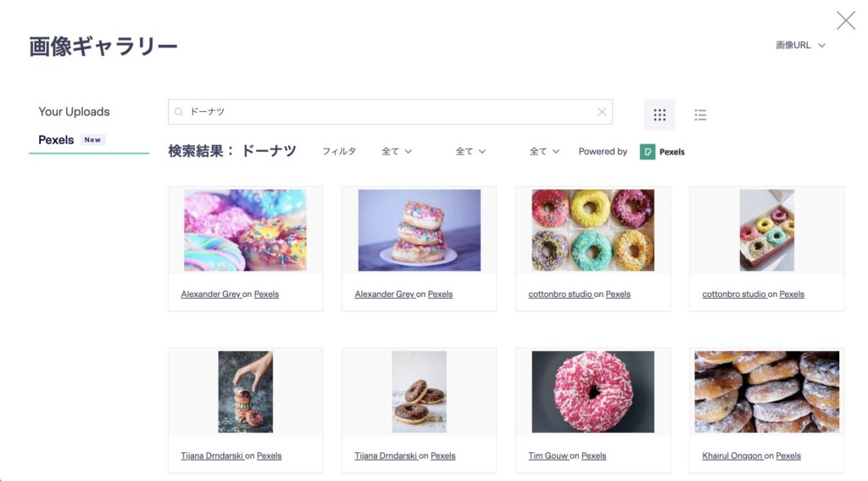Expand the first 全て filter dropdown
This screenshot has width=868, height=481.
(x=397, y=152)
